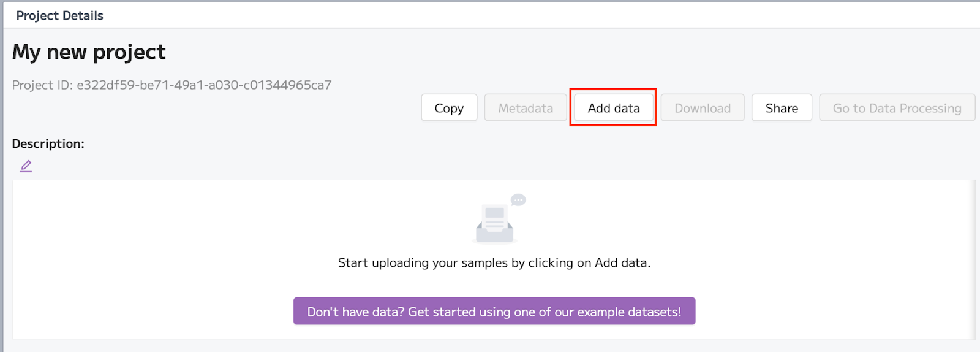Click the Description label
Screen dimensions: 980x352
point(48,144)
